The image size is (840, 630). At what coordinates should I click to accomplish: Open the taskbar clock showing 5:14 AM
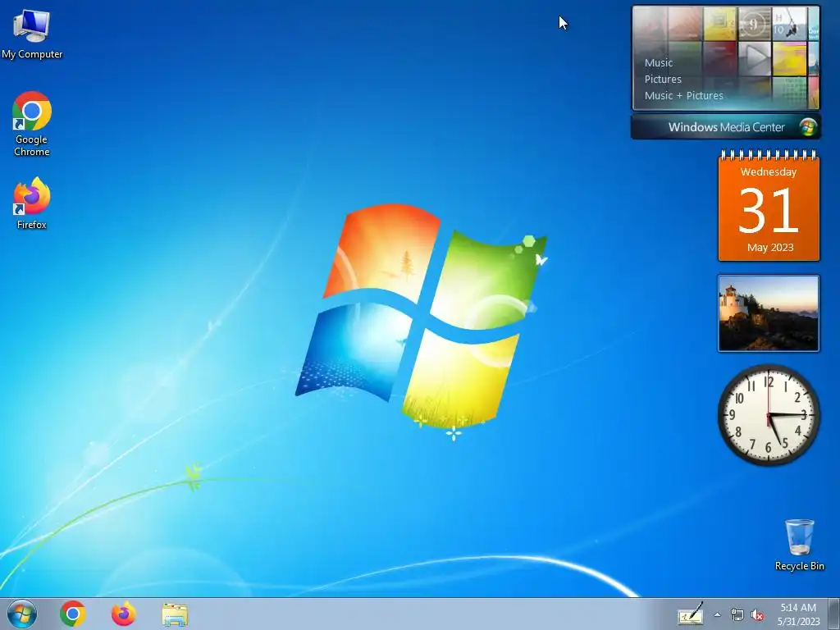pyautogui.click(x=798, y=614)
